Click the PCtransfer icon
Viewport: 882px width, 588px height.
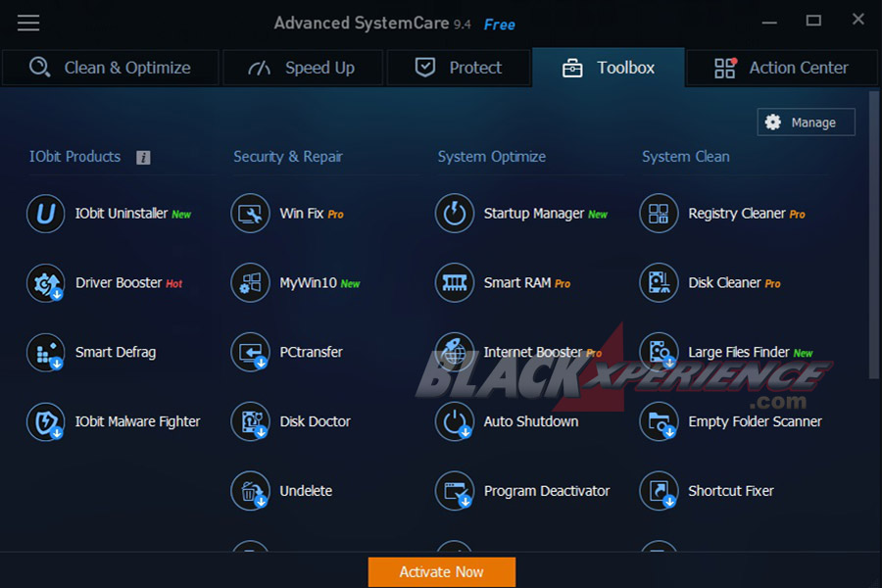(250, 352)
